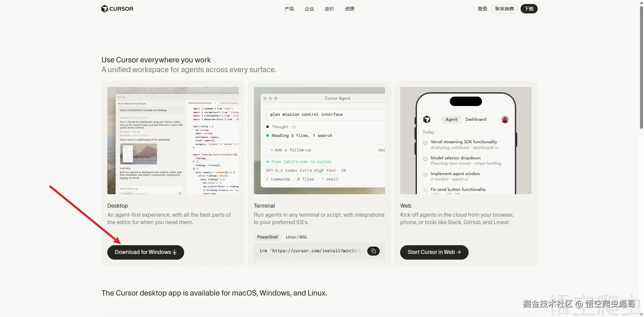The height and width of the screenshot is (317, 644).
Task: Click the Web card's kick off agents description
Action: 457,218
